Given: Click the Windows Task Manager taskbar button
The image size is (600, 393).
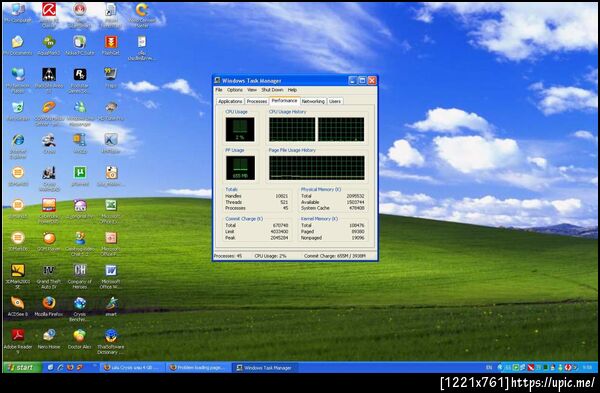Looking at the screenshot, I should [x=265, y=368].
